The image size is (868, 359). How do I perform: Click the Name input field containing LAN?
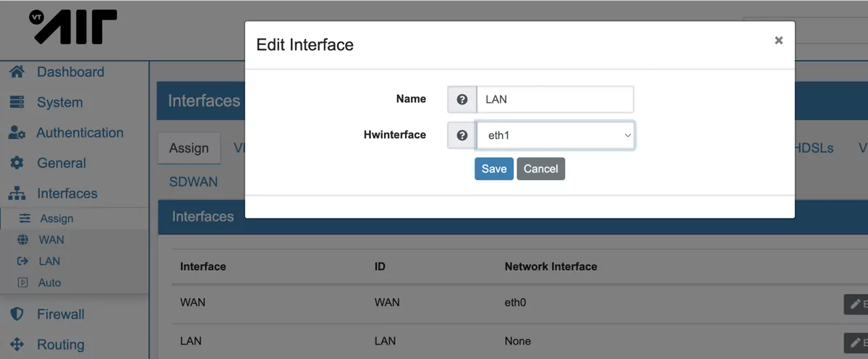[x=556, y=99]
